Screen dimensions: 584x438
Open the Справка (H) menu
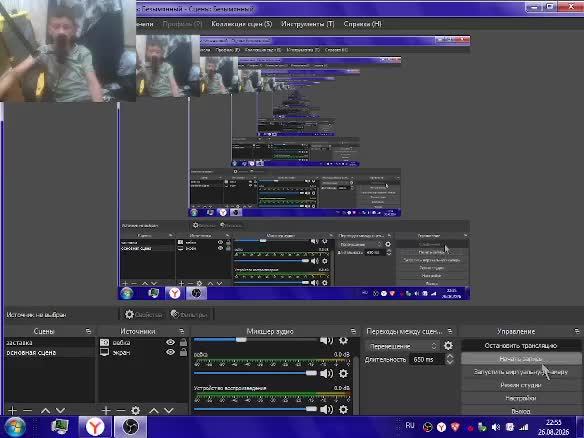coord(363,24)
